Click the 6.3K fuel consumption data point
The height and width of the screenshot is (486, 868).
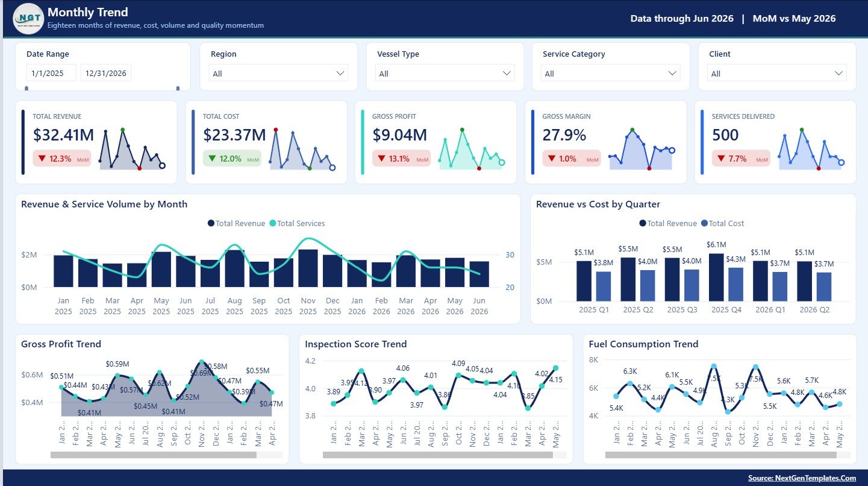630,383
